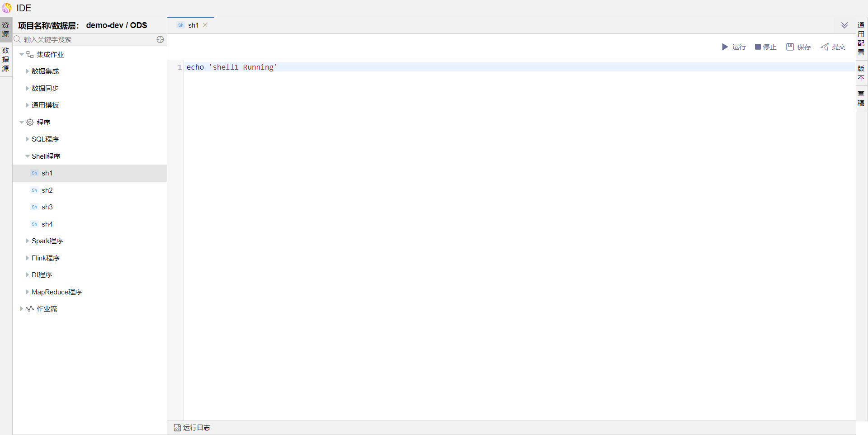
Task: Open the 版本 right side panel
Action: tap(861, 73)
